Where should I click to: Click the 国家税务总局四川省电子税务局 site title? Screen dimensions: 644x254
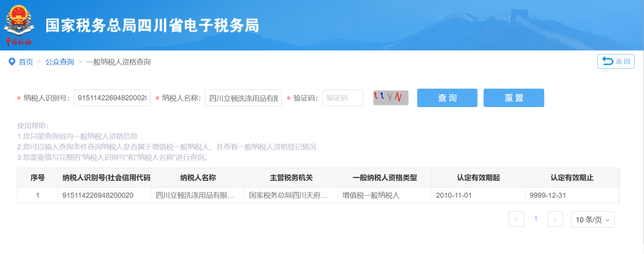point(152,26)
